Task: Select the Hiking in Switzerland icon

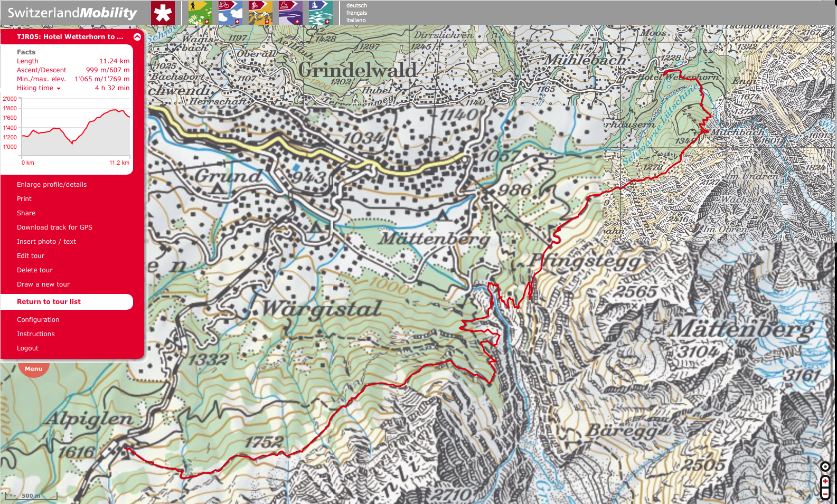Action: click(x=200, y=13)
